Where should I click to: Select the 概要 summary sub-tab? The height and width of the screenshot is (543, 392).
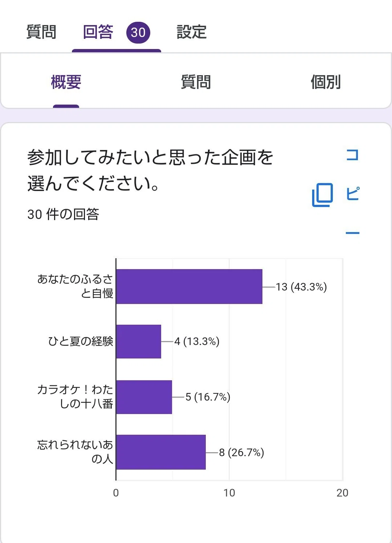point(66,82)
